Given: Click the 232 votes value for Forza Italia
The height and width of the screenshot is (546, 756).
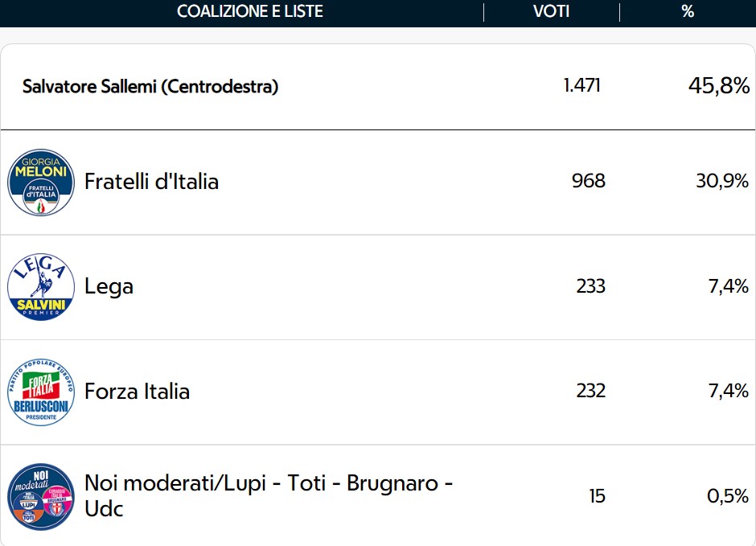Looking at the screenshot, I should point(590,391).
